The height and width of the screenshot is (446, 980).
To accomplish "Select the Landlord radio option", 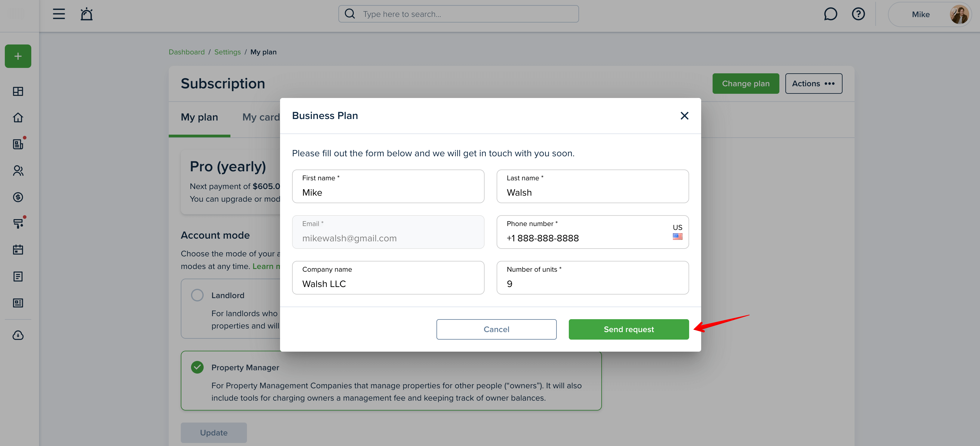I will pos(197,295).
